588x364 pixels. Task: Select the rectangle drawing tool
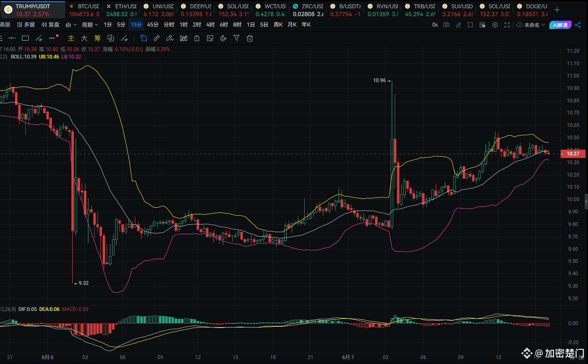[x=25, y=38]
